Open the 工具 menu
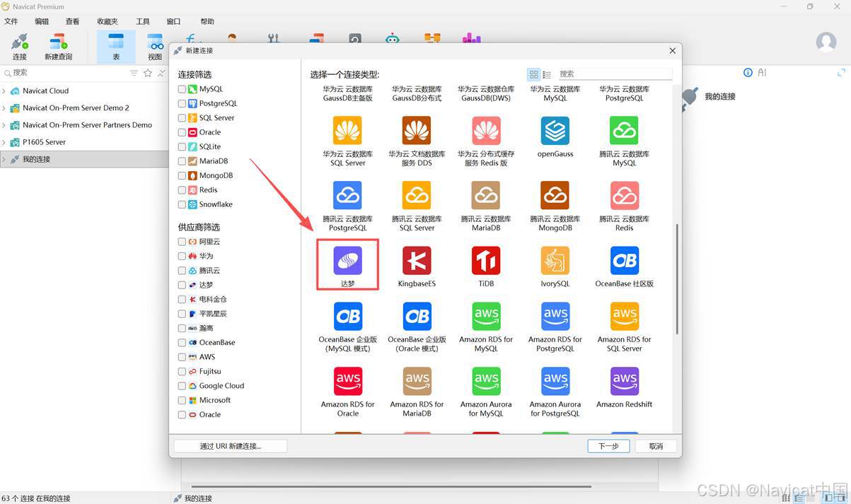Screen dimensions: 851x504 coord(143,22)
